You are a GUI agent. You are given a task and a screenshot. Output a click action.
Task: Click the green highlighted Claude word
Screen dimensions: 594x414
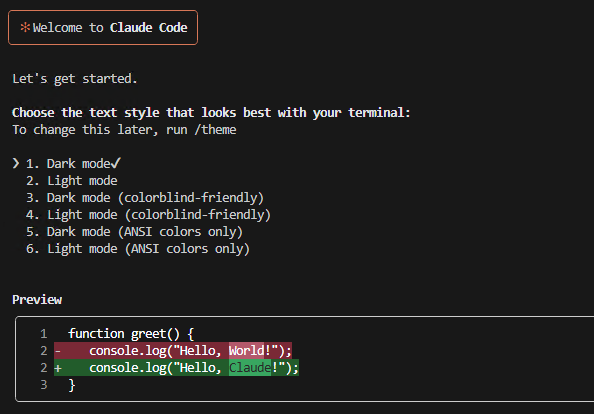[x=250, y=367]
